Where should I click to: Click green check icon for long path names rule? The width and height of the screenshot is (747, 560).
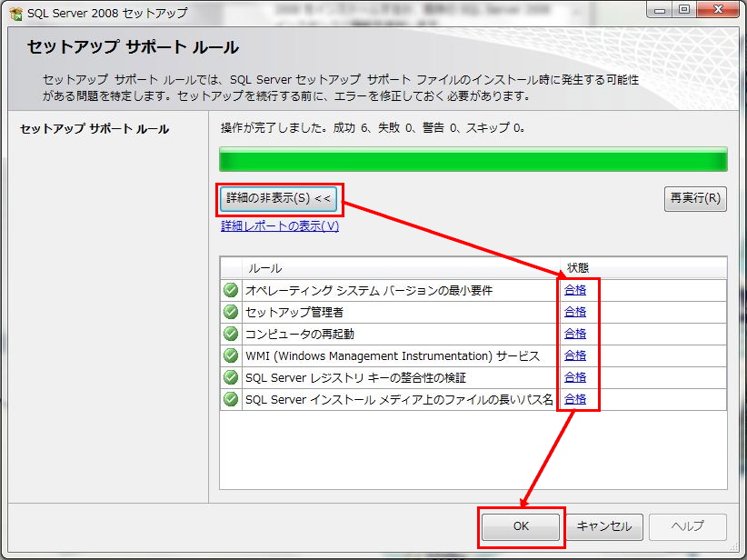click(231, 399)
